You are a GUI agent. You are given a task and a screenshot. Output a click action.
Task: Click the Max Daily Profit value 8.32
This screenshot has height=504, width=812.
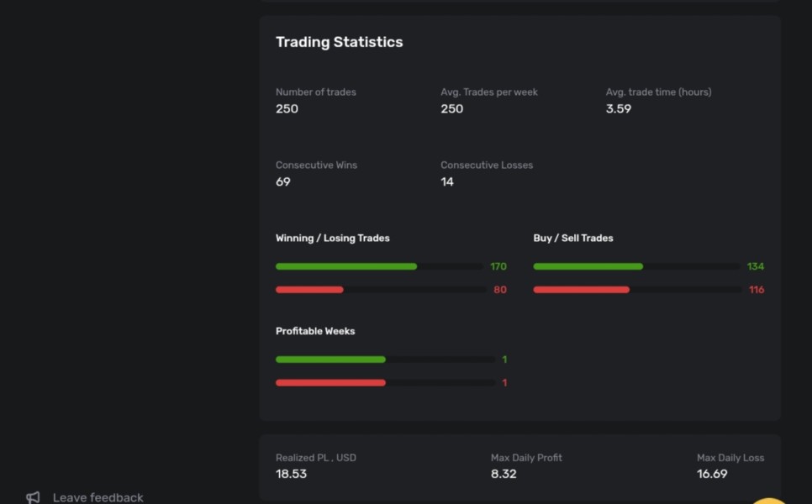pos(504,474)
